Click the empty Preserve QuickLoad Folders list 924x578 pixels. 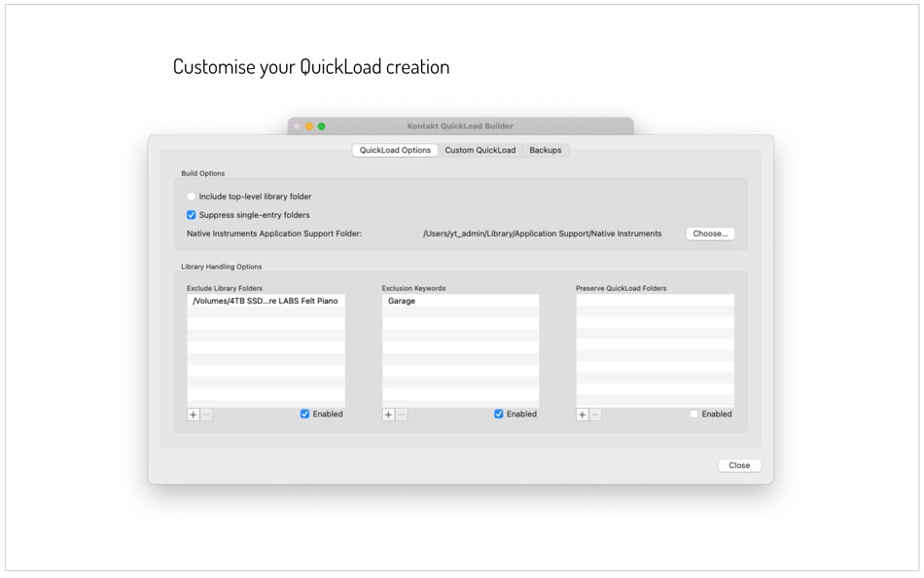pos(655,351)
